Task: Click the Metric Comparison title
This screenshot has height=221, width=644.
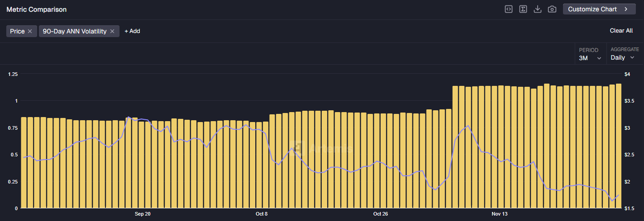Action: [x=36, y=9]
